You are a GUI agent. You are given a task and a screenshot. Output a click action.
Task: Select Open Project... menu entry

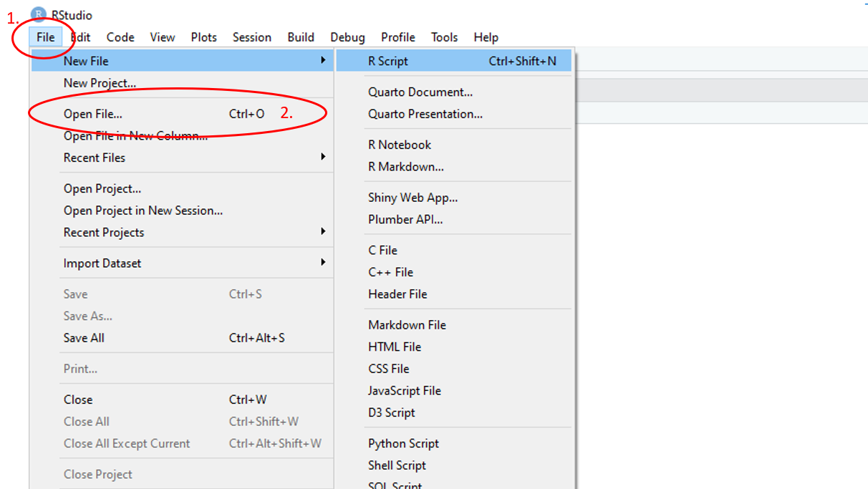coord(182,188)
